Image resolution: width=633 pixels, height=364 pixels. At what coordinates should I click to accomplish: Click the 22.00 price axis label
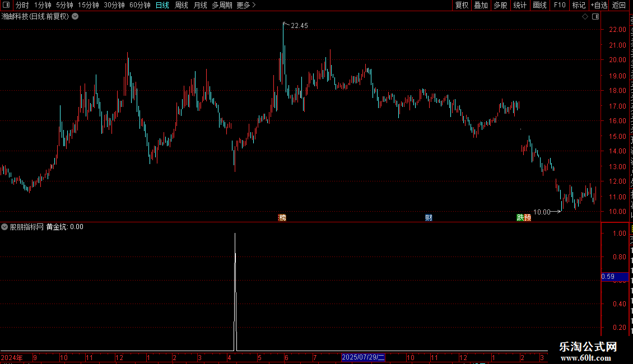click(618, 30)
